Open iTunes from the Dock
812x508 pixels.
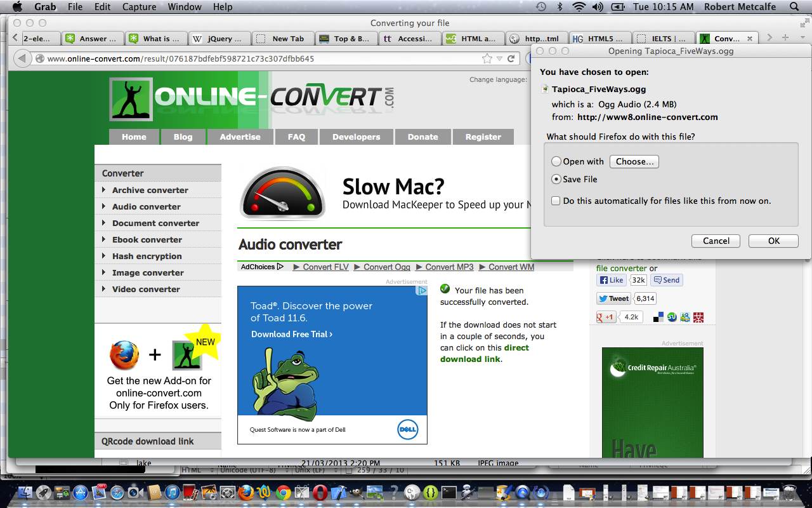click(173, 493)
